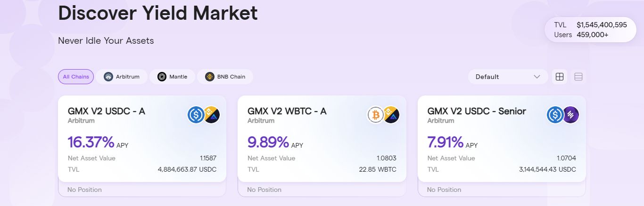The image size is (644, 206).
Task: Click the TVL and Users stats badge
Action: click(x=590, y=30)
